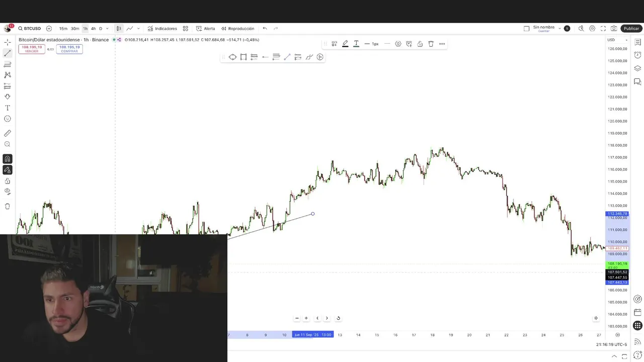Click the COMPRAR buy button
The image size is (644, 362).
[69, 49]
